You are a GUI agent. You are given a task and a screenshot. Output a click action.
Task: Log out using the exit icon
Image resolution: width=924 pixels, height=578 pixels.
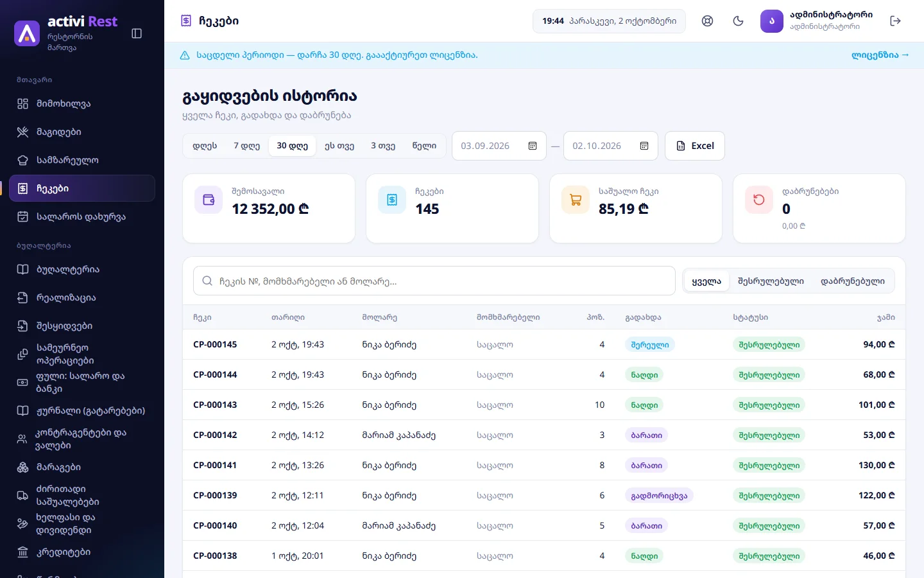point(896,21)
